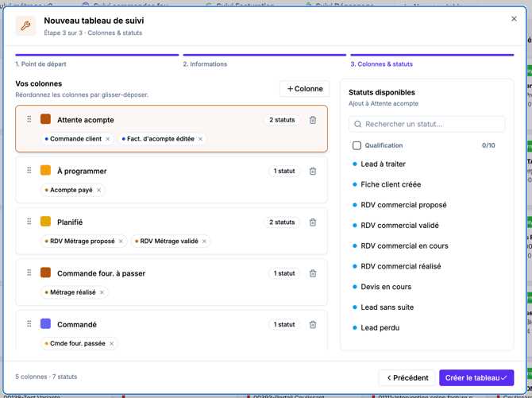Add the RDV commercial réalisé status

(401, 266)
